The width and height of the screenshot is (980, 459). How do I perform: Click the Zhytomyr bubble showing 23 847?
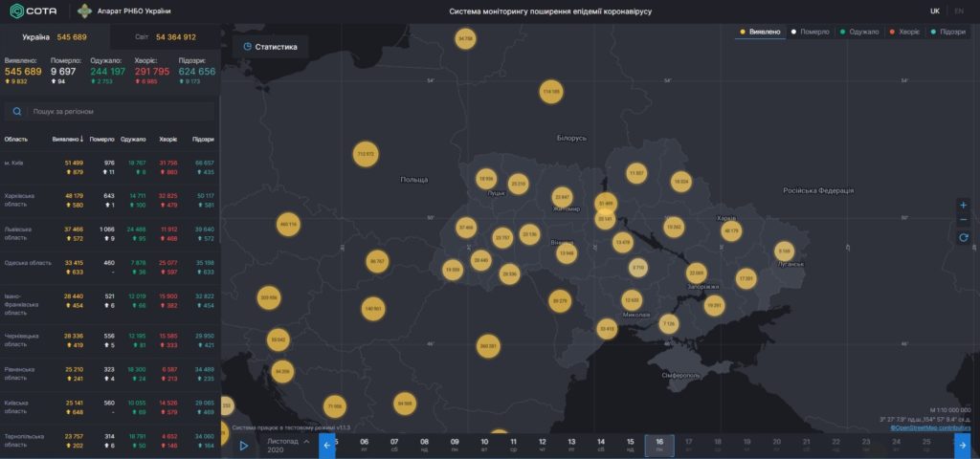tap(563, 197)
